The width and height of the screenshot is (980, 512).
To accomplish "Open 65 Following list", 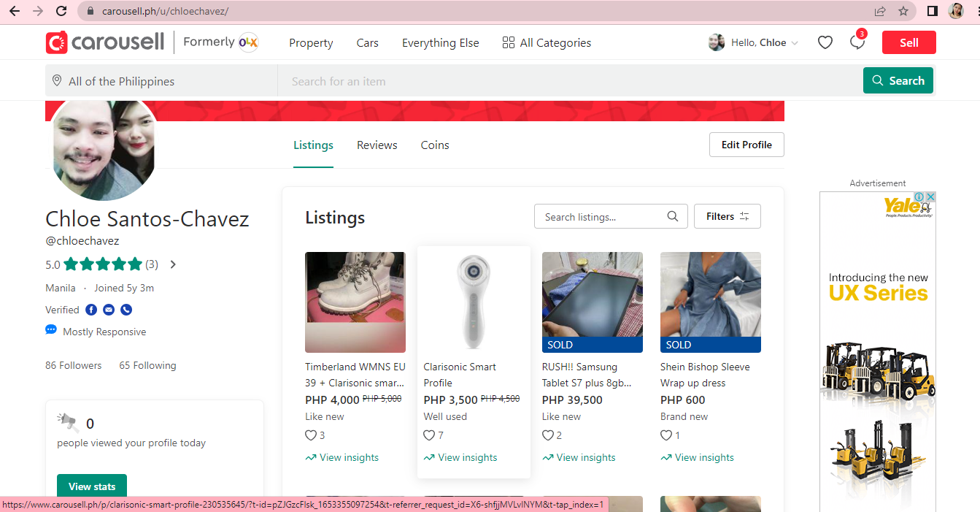I will 148,365.
